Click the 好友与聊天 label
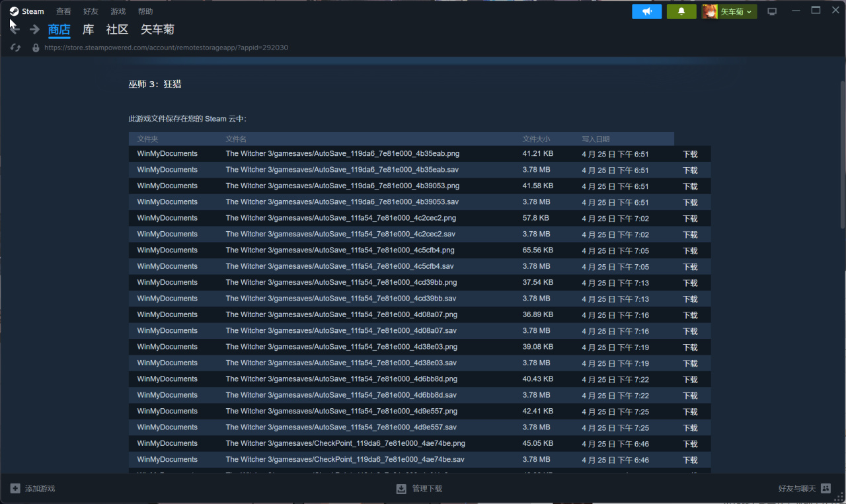 (x=797, y=489)
